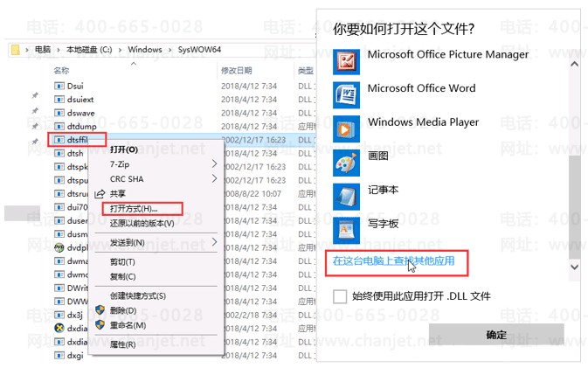Screen dimensions: 588x368
Task: Expand the CRC SHA submenu arrow
Action: 214,178
